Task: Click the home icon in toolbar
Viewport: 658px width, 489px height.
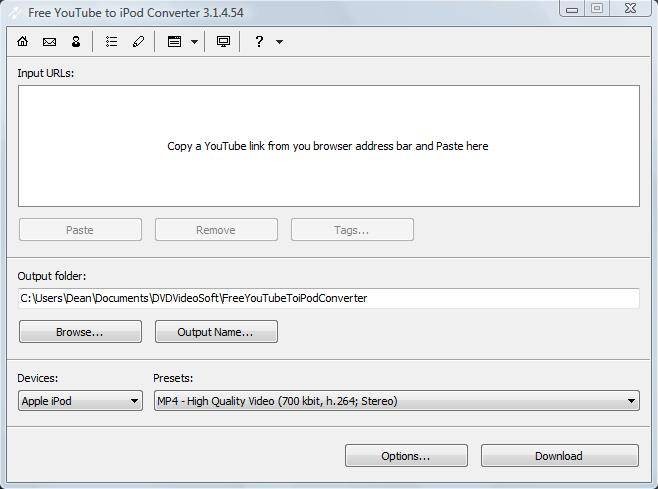Action: click(x=23, y=41)
